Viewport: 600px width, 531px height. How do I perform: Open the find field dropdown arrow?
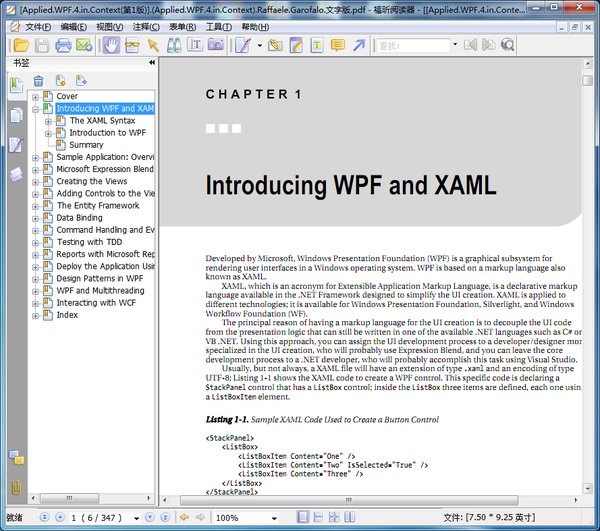click(x=455, y=45)
